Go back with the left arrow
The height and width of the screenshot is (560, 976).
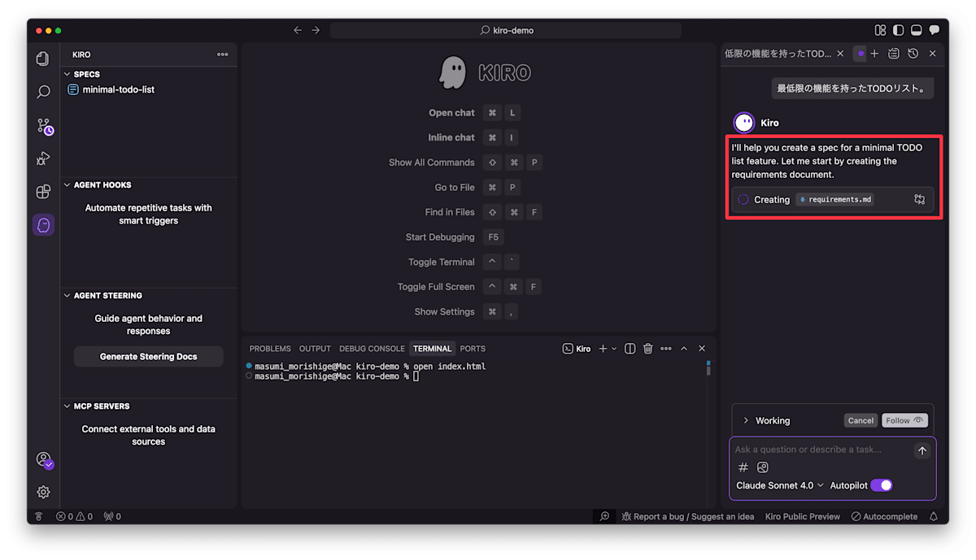point(297,30)
